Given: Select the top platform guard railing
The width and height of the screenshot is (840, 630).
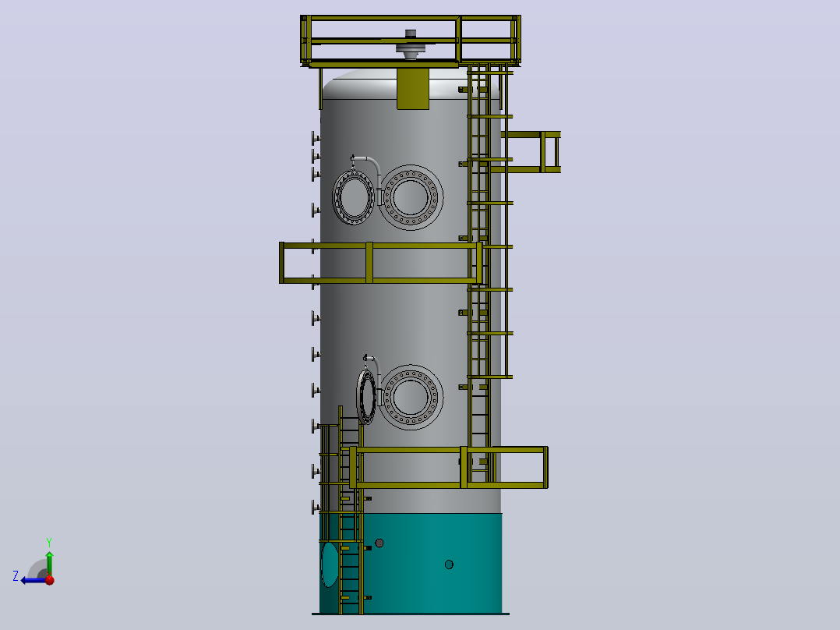Looking at the screenshot, I should point(411,41).
